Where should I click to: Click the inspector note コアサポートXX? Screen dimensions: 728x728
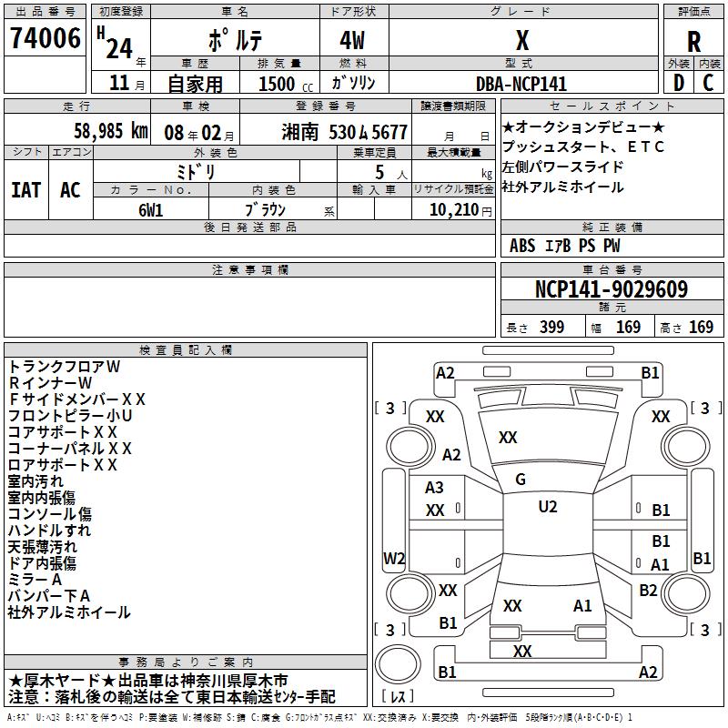[x=63, y=432]
